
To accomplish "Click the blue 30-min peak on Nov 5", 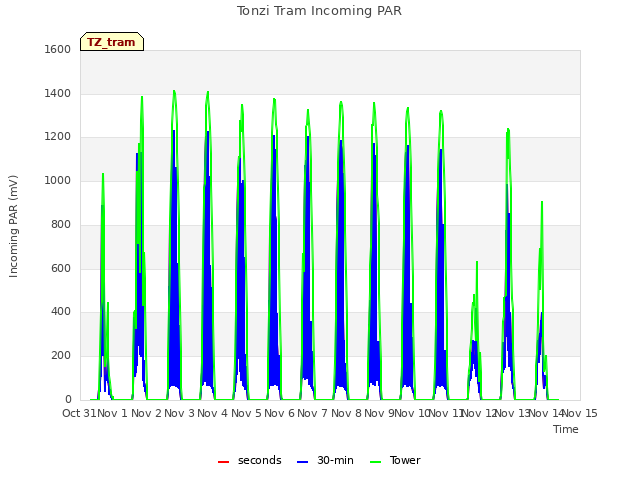I will pos(274,136).
